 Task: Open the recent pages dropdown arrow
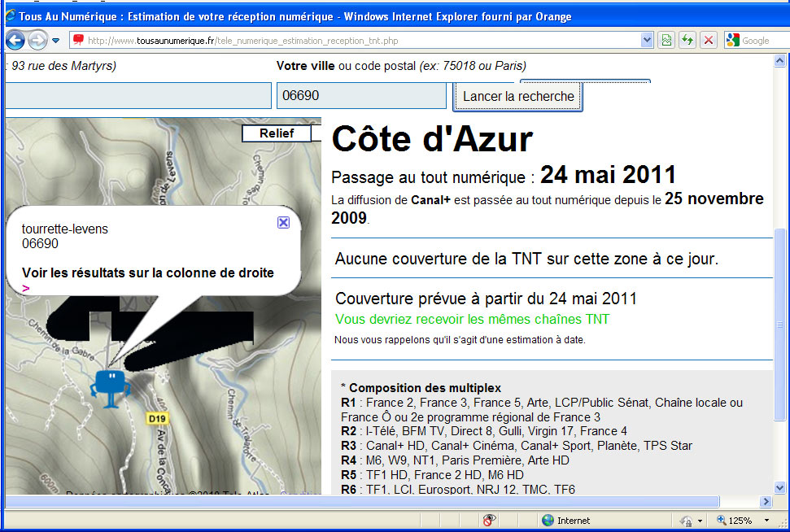tap(56, 41)
